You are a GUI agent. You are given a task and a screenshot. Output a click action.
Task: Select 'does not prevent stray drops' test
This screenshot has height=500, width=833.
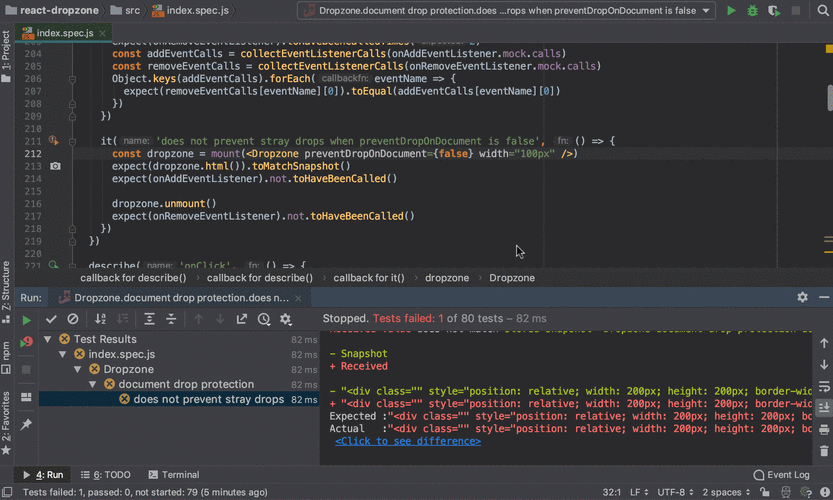coord(179,399)
